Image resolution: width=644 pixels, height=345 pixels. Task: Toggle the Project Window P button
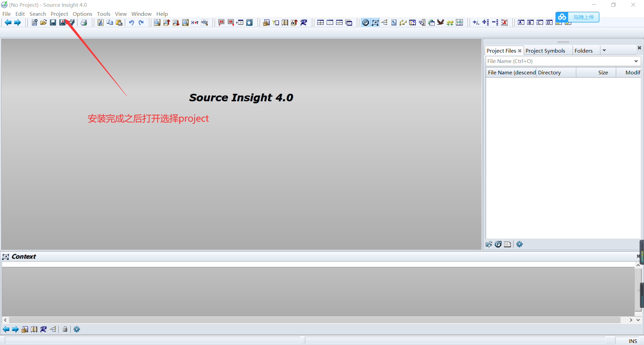click(x=366, y=22)
